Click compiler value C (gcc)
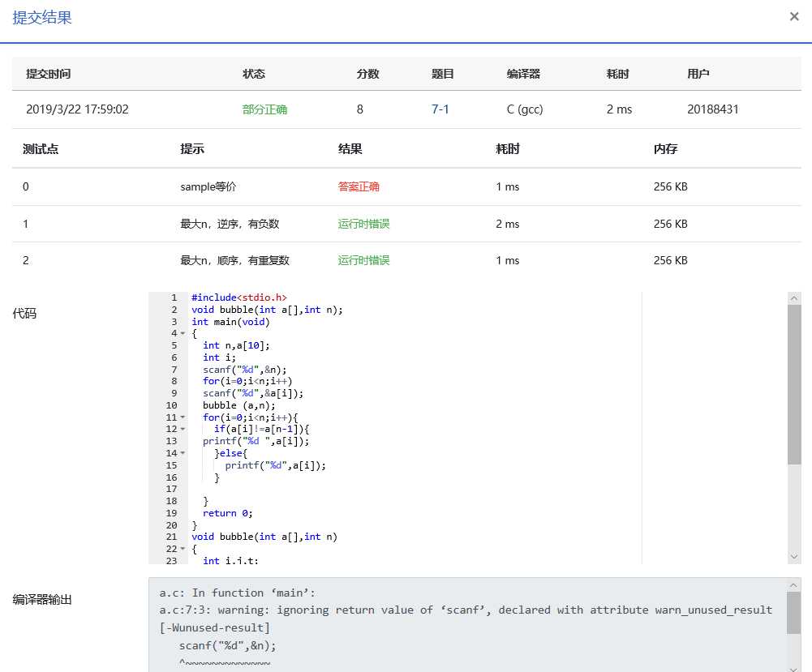The width and height of the screenshot is (812, 672). [525, 109]
